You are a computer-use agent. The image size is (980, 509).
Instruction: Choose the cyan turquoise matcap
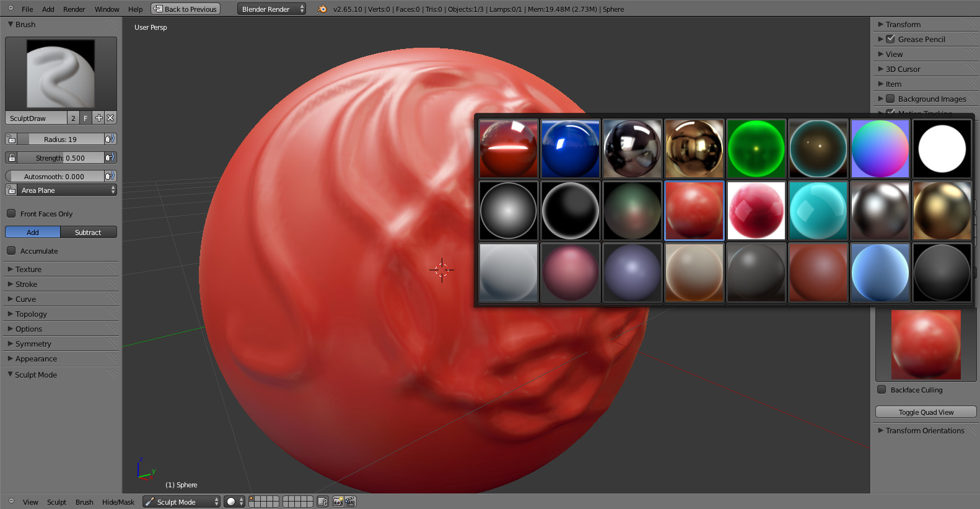point(818,211)
